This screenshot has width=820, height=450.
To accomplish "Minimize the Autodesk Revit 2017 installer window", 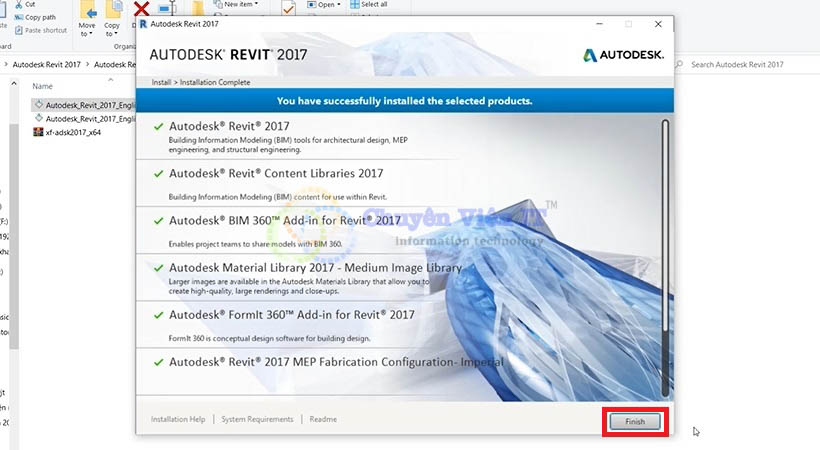I will click(x=599, y=24).
